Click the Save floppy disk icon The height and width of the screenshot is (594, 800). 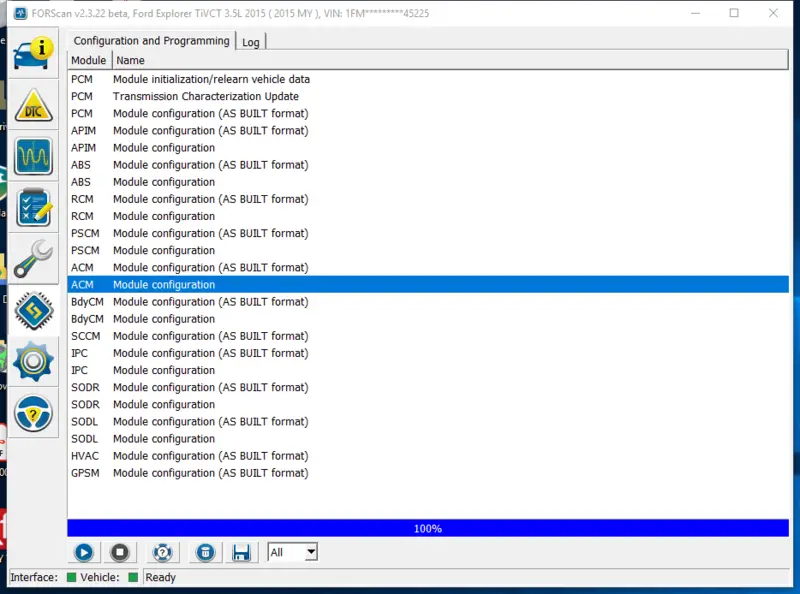tap(241, 552)
